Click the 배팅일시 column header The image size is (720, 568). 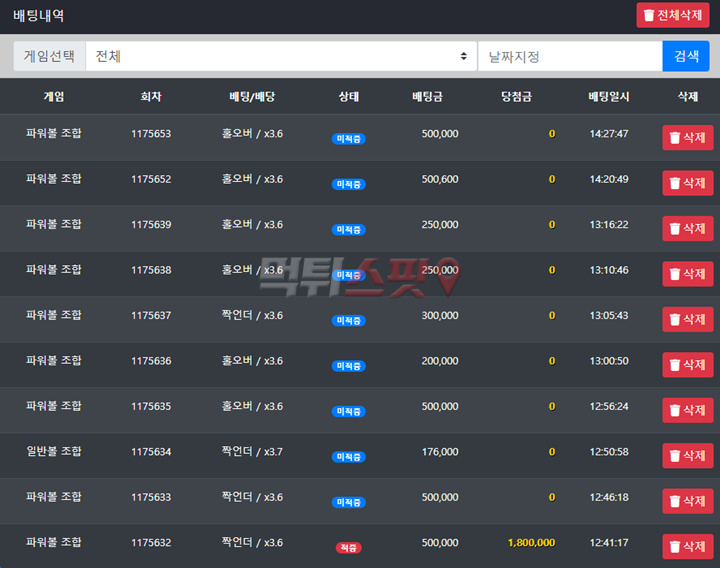[x=609, y=96]
